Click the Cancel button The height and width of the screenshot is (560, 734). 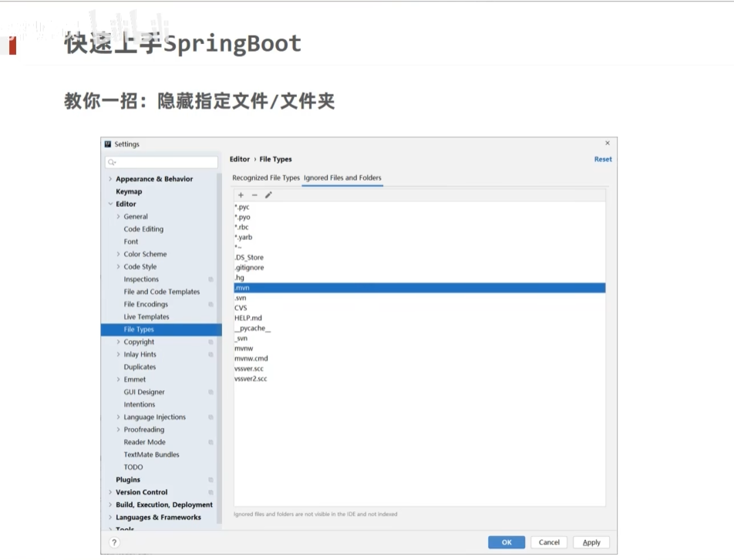coord(549,542)
